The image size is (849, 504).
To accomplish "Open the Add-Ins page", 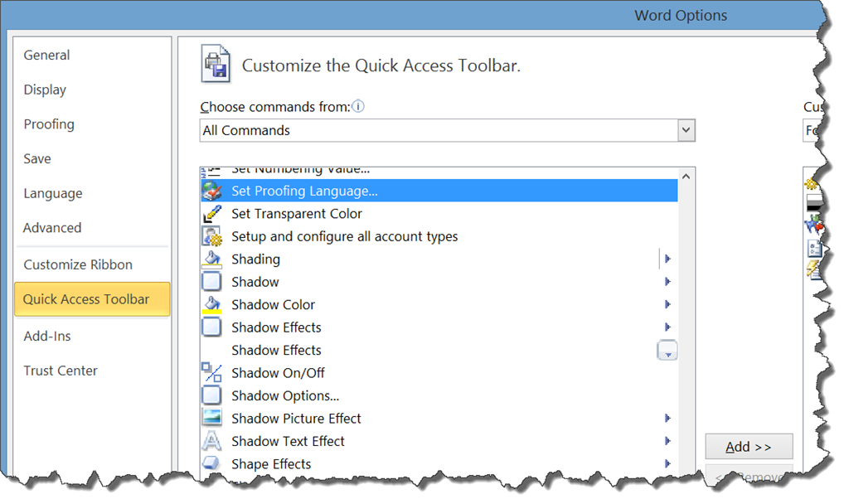I will pos(47,337).
